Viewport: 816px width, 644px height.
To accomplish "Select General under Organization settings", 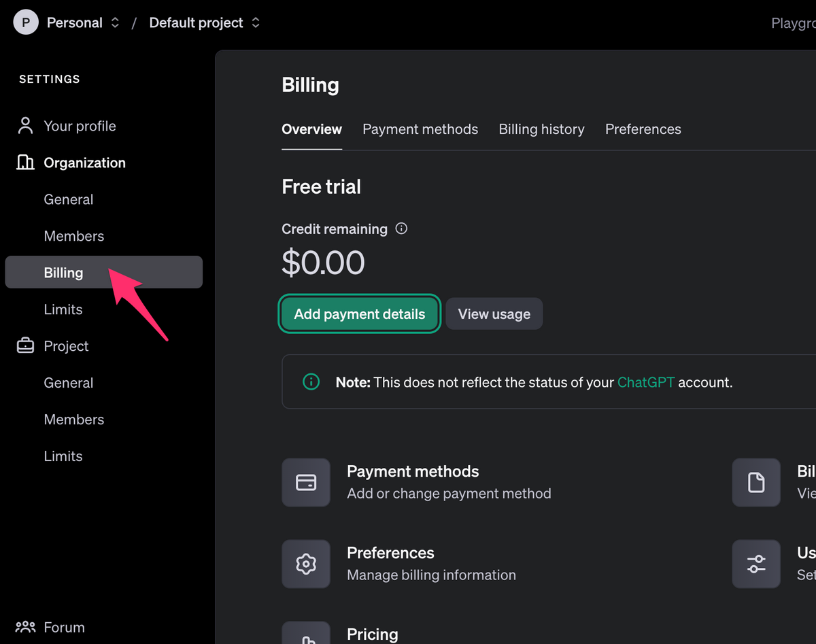I will click(x=69, y=199).
